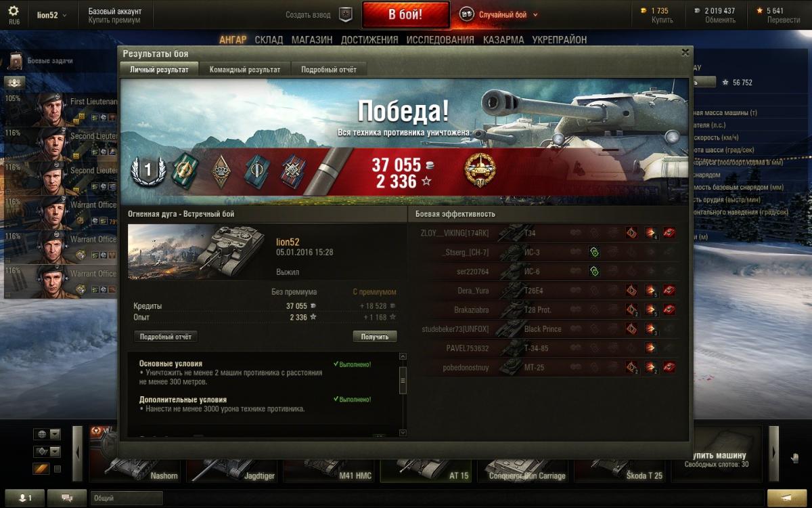Viewport: 812px width, 508px height.
Task: Click the spotted-assist icon in the ИС-3 row
Action: (x=594, y=252)
